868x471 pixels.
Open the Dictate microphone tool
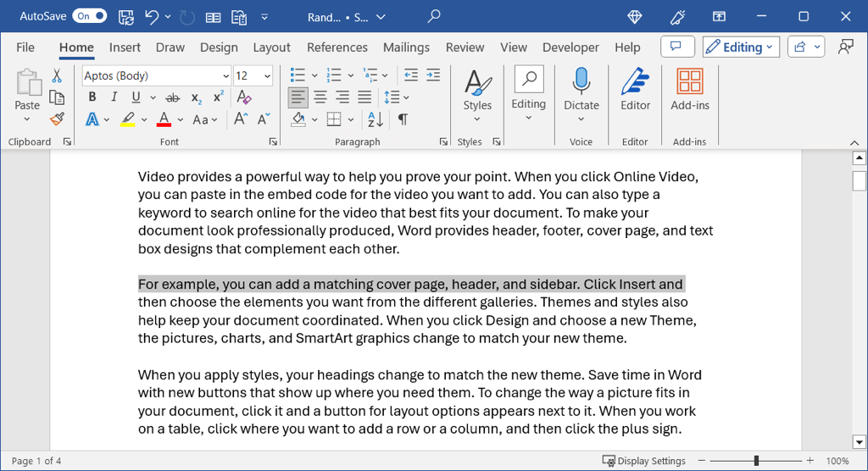coord(581,90)
